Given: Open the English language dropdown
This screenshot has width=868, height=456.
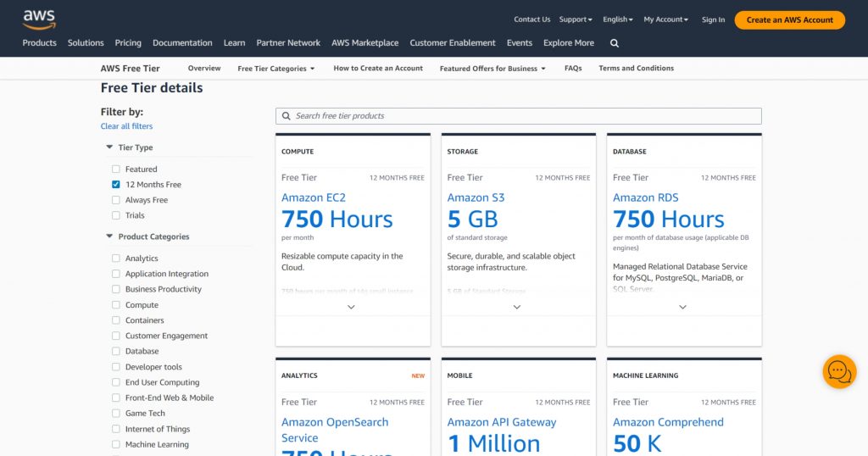Looking at the screenshot, I should [x=618, y=19].
